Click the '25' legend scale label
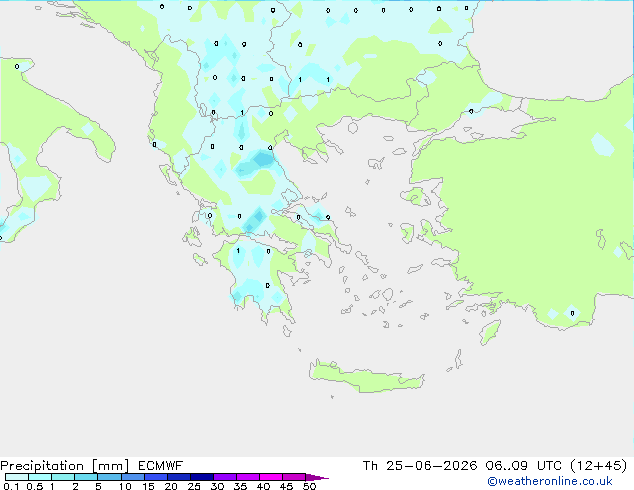This screenshot has height=490, width=634. pos(194,486)
